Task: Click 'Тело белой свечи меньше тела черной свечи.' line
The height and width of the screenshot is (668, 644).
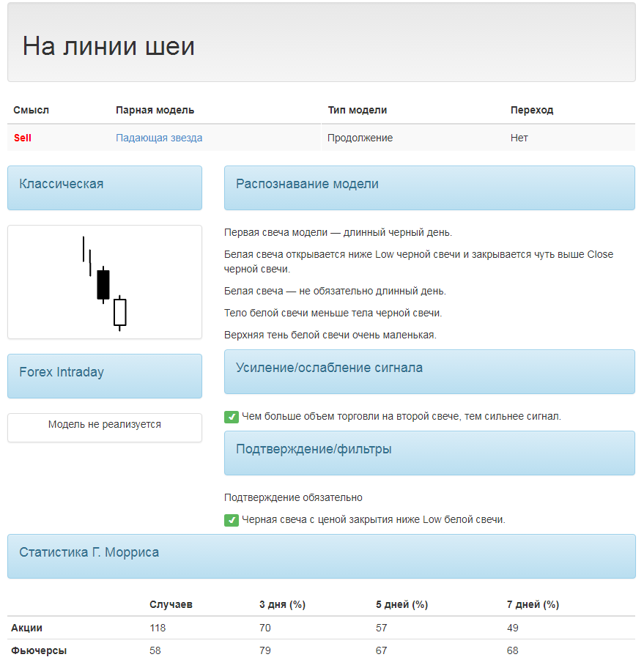Action: pos(333,313)
